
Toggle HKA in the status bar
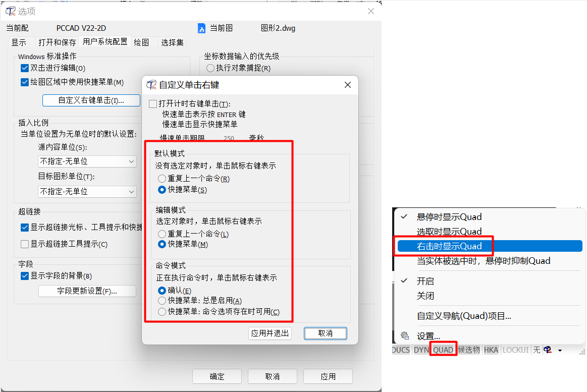pyautogui.click(x=491, y=350)
